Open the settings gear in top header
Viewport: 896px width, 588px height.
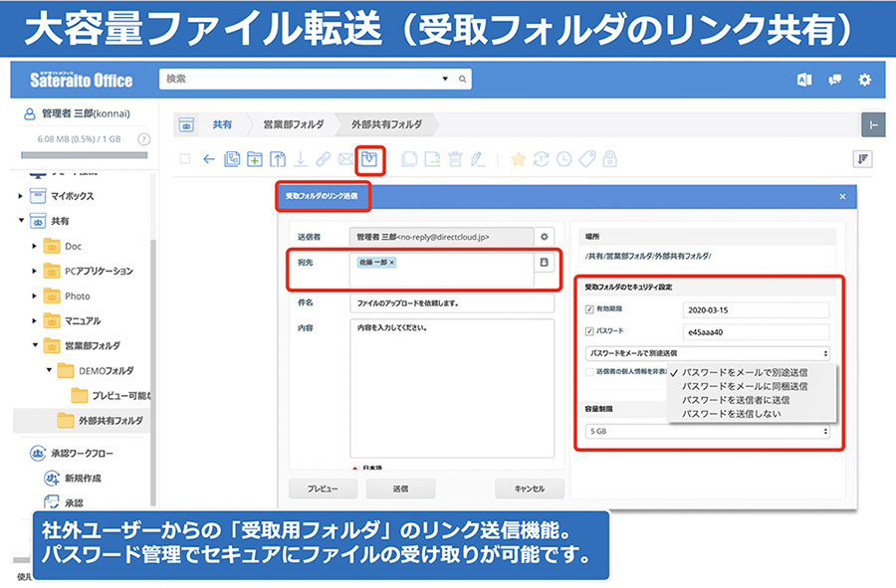pos(864,79)
